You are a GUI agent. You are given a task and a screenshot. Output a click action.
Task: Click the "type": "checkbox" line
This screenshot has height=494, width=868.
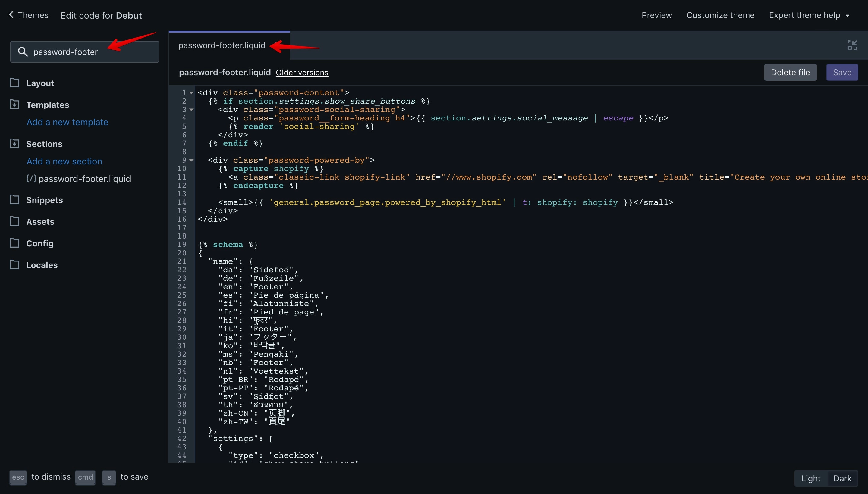(x=276, y=456)
